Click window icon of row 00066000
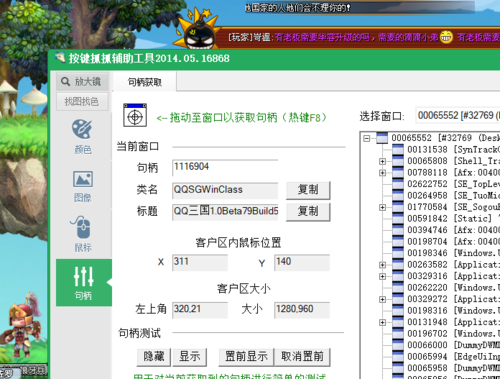 (398, 345)
